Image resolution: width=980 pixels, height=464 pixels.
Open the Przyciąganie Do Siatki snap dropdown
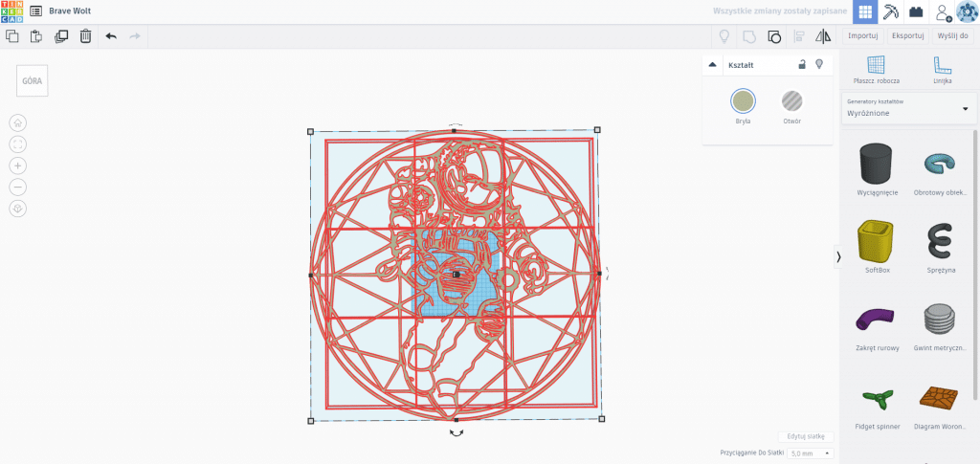[x=810, y=453]
